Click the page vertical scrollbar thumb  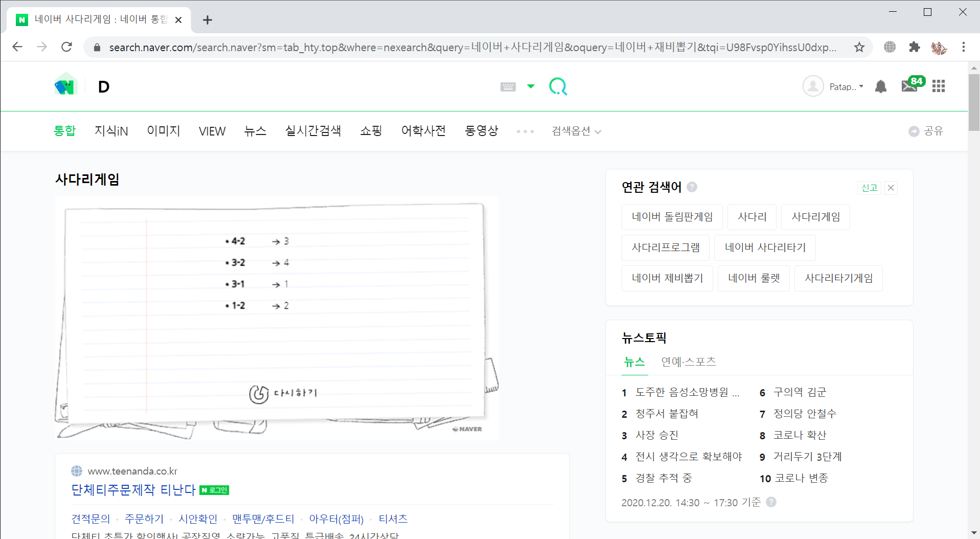tap(974, 102)
